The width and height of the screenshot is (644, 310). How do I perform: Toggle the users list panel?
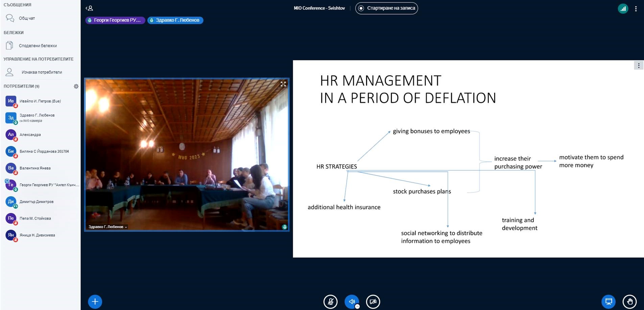(89, 8)
